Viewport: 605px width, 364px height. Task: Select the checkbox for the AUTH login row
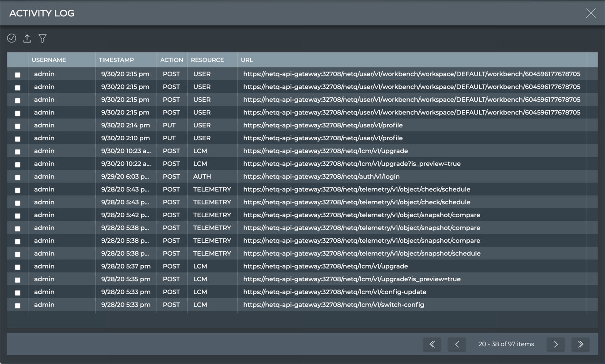(18, 177)
